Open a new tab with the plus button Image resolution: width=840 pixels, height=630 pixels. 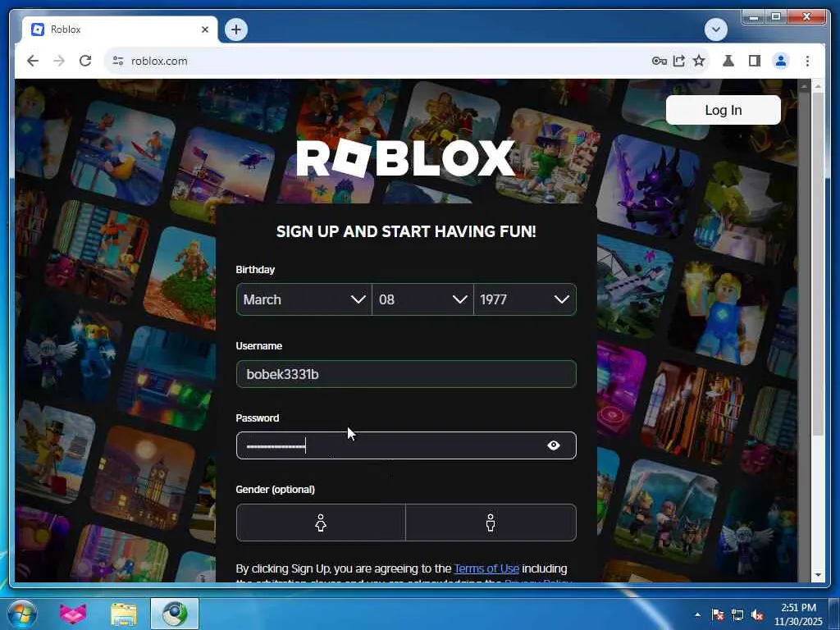(236, 30)
